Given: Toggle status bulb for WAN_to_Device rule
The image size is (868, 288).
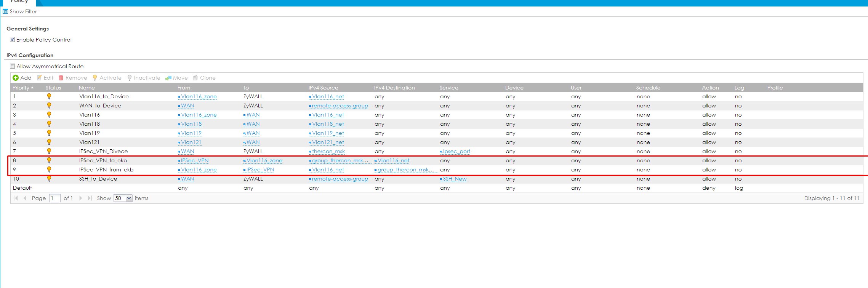Looking at the screenshot, I should click(x=49, y=106).
